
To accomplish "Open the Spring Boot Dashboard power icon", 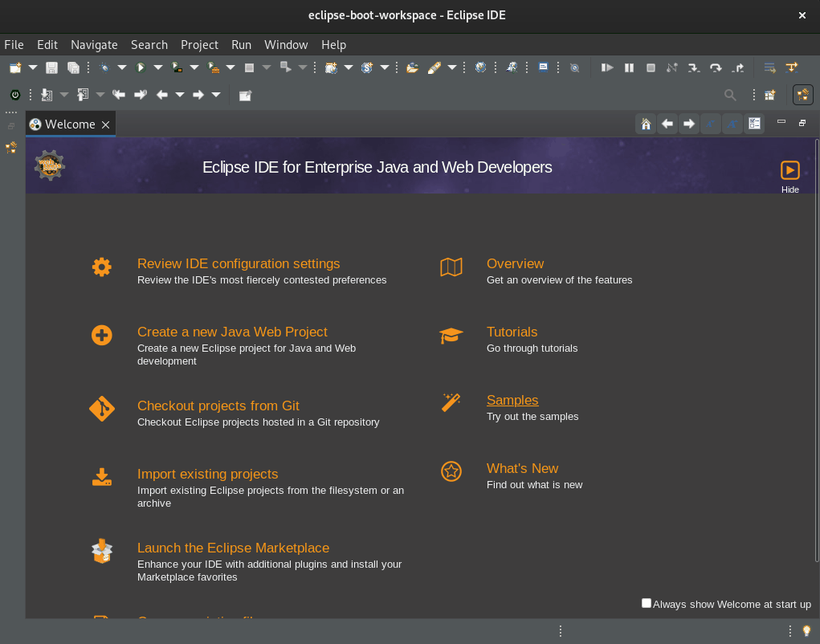I will click(x=15, y=95).
